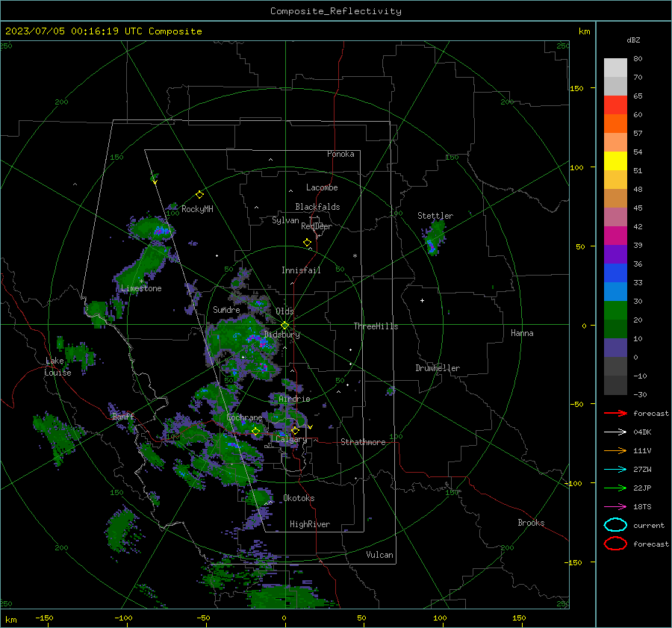Click the HighRiver city label
Screen dimensions: 672x628
click(309, 524)
